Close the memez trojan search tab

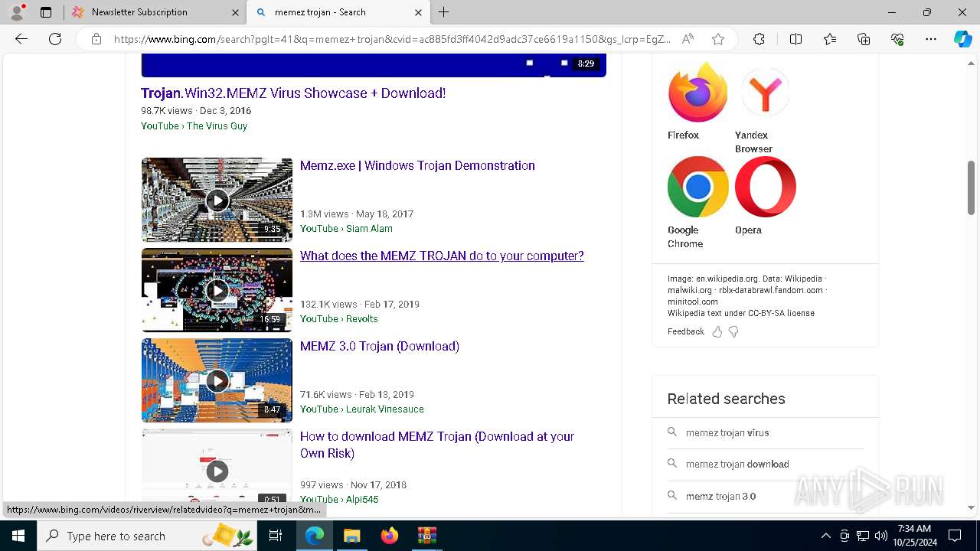click(418, 12)
